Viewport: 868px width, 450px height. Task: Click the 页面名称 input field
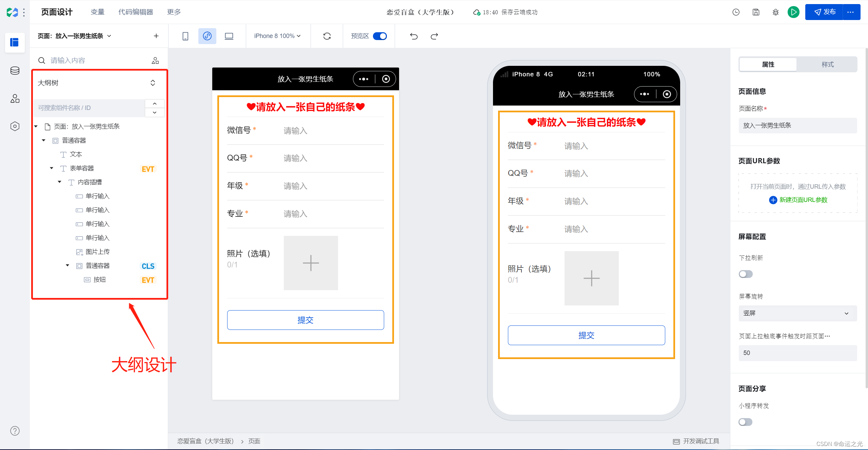(797, 126)
